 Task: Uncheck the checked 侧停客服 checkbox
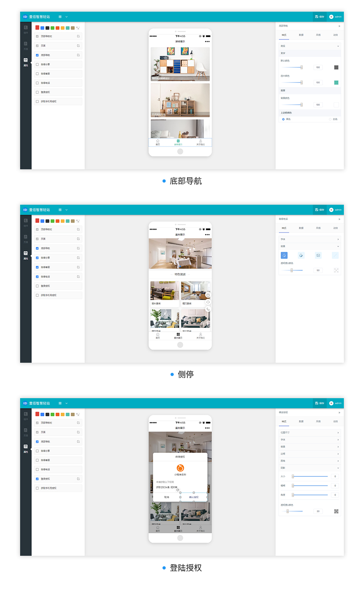coord(37,267)
